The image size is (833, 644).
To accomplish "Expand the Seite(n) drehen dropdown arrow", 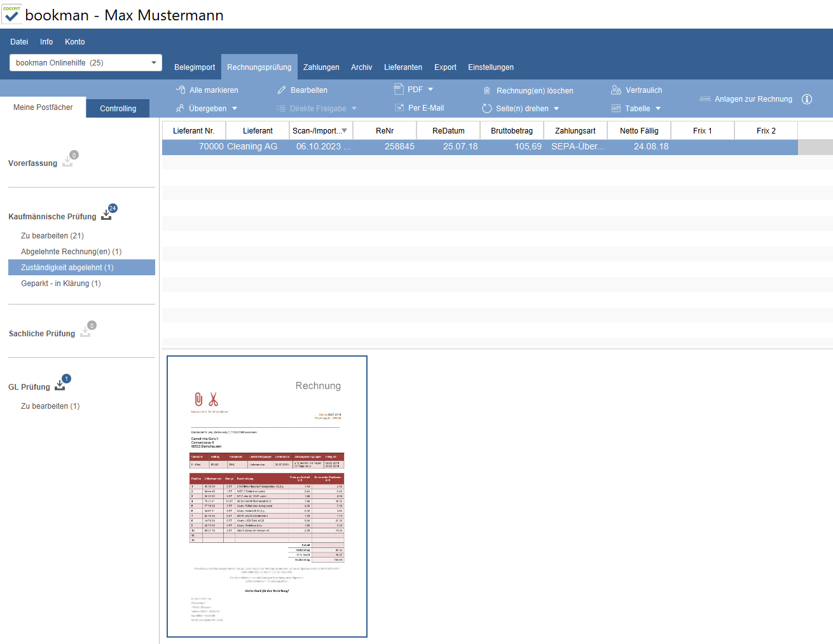I will (x=556, y=109).
